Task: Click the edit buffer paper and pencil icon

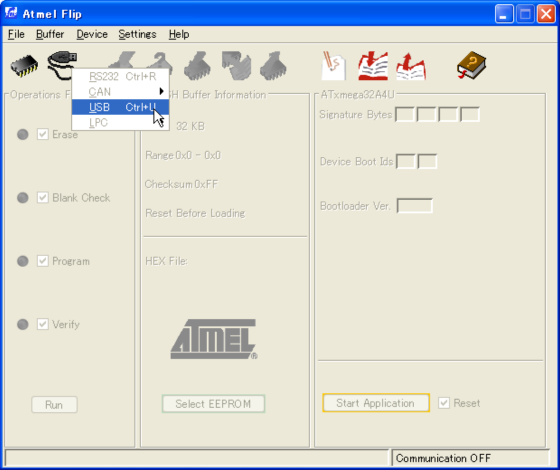Action: (334, 66)
